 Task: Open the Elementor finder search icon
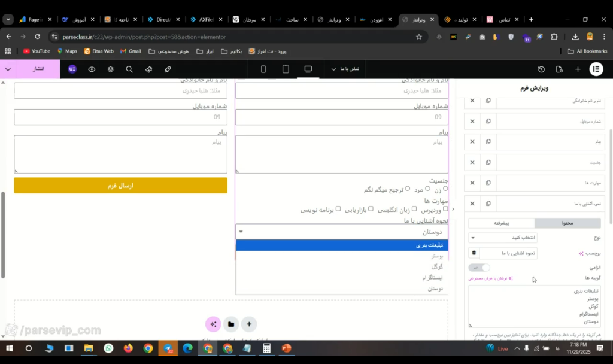click(x=129, y=69)
